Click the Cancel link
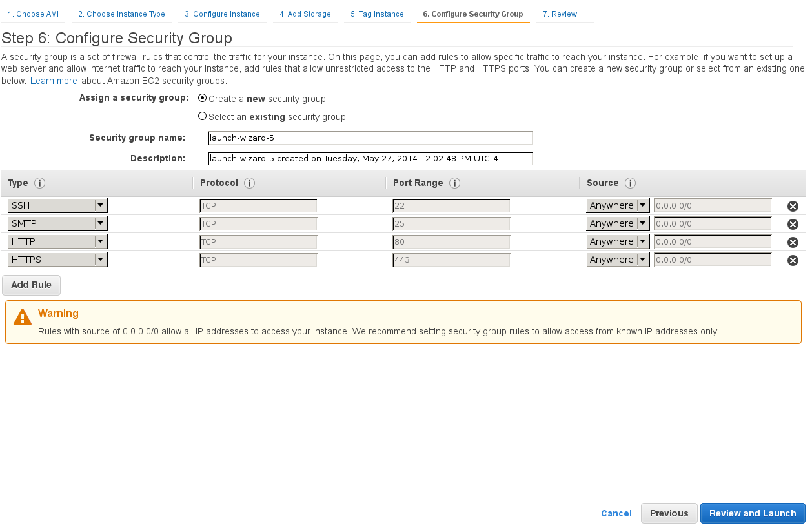Viewport: 812px width, 530px height. click(x=616, y=513)
